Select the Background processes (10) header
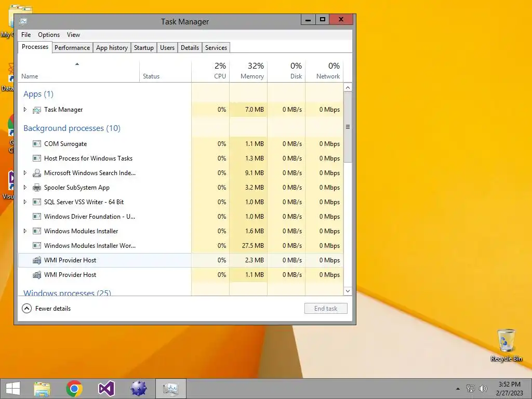 click(72, 128)
